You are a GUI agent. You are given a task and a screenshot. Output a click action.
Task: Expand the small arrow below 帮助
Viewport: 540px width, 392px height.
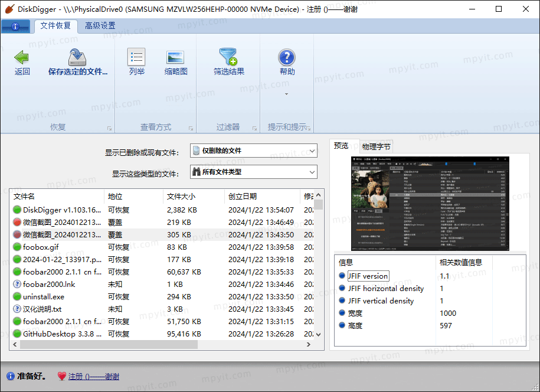287,94
